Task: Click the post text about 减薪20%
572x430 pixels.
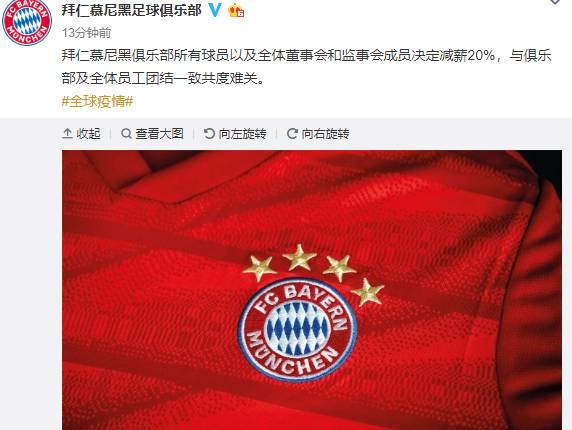Action: [306, 67]
